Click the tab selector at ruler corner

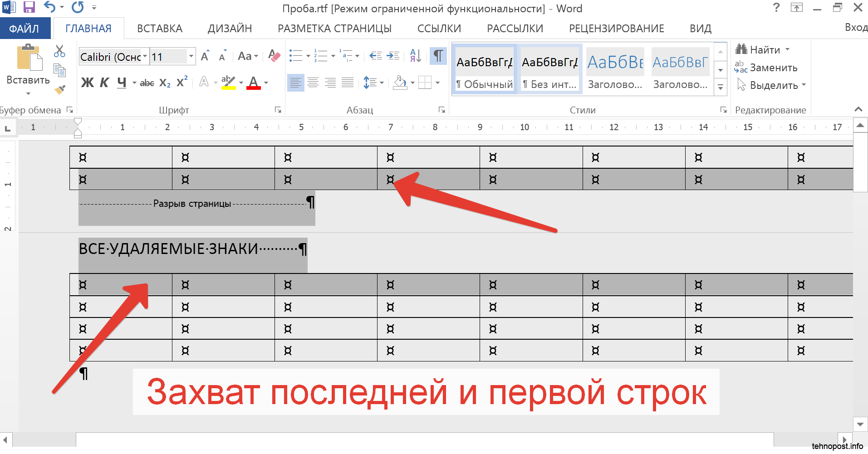pos(8,128)
